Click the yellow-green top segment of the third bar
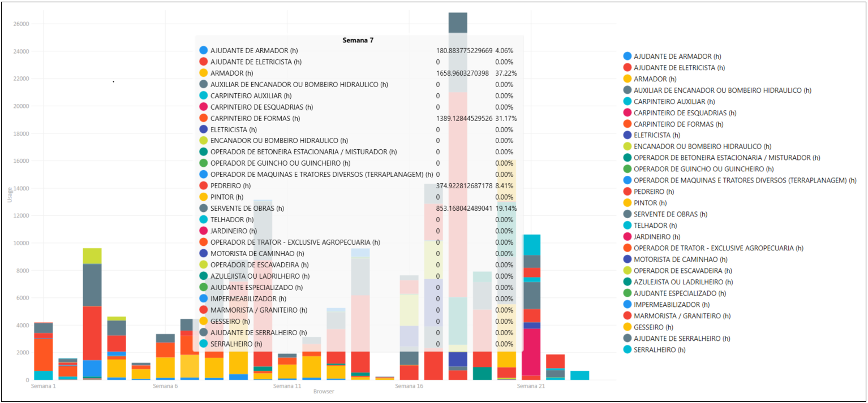This screenshot has height=403, width=868. point(92,255)
